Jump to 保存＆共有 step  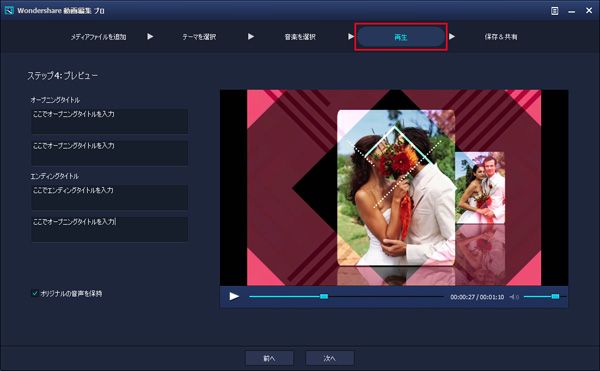point(501,37)
